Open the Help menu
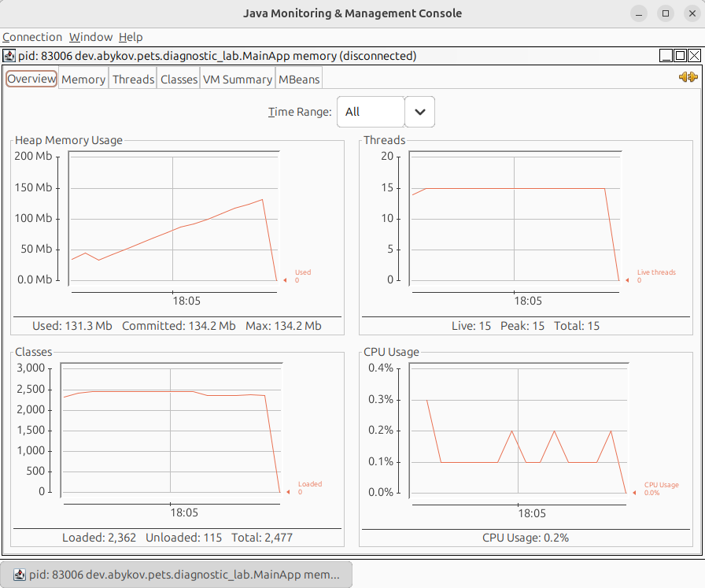 [x=131, y=37]
